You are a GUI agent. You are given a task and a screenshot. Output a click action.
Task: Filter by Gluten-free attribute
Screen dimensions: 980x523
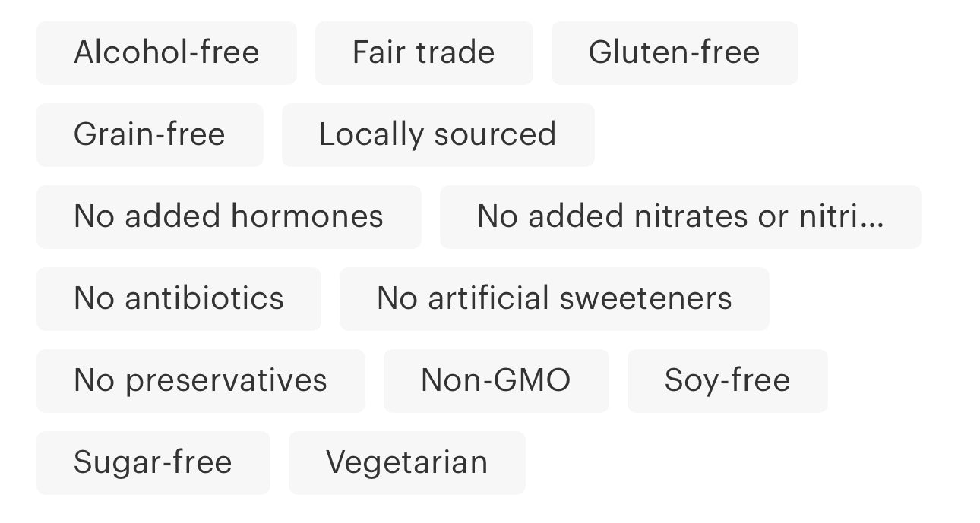coord(674,53)
